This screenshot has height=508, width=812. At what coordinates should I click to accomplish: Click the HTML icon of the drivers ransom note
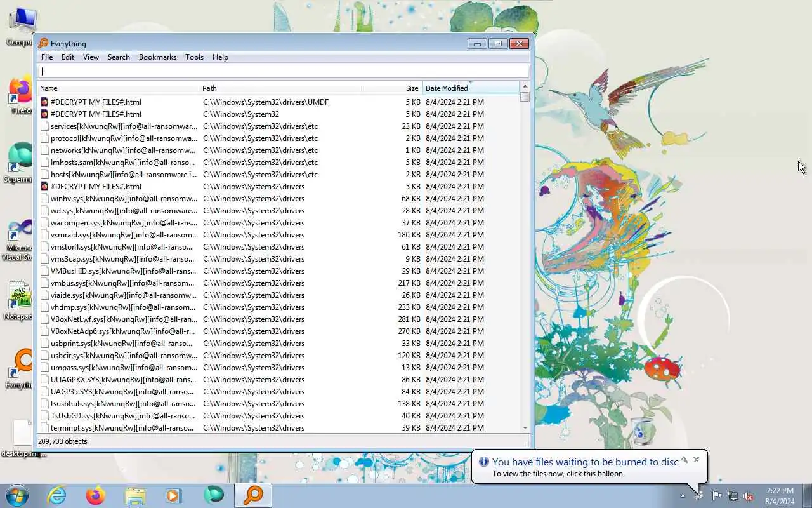44,186
